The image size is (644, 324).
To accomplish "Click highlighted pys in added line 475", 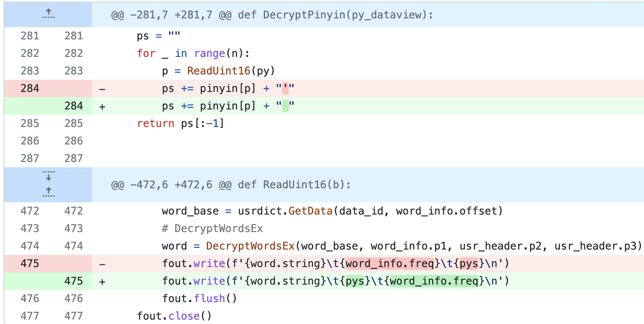I will pos(354,281).
